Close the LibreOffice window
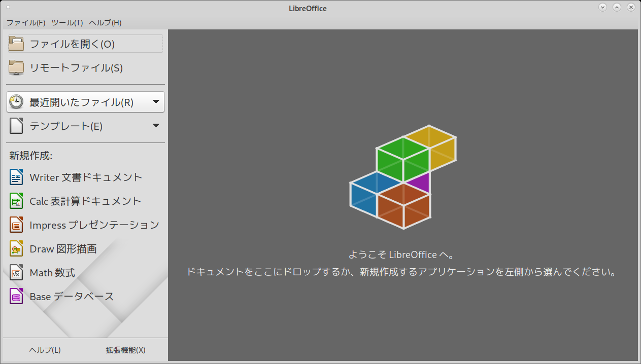641x364 pixels. 631,7
